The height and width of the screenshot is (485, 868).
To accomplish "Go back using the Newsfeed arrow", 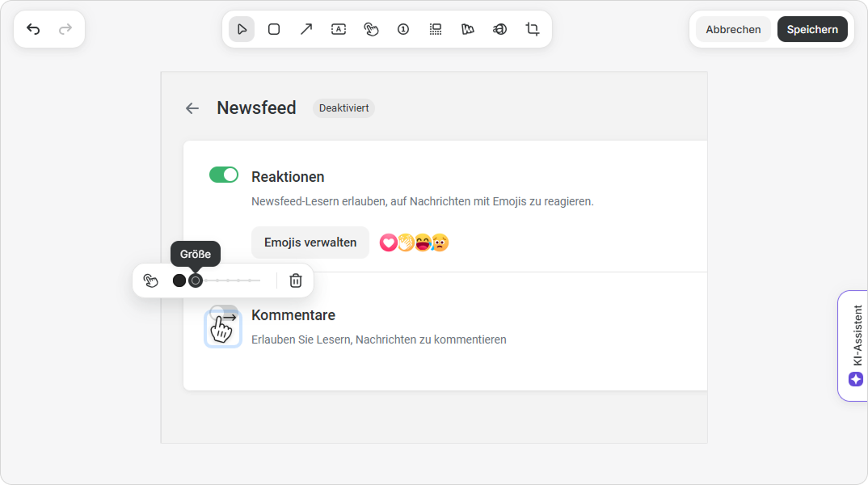I will [x=192, y=108].
